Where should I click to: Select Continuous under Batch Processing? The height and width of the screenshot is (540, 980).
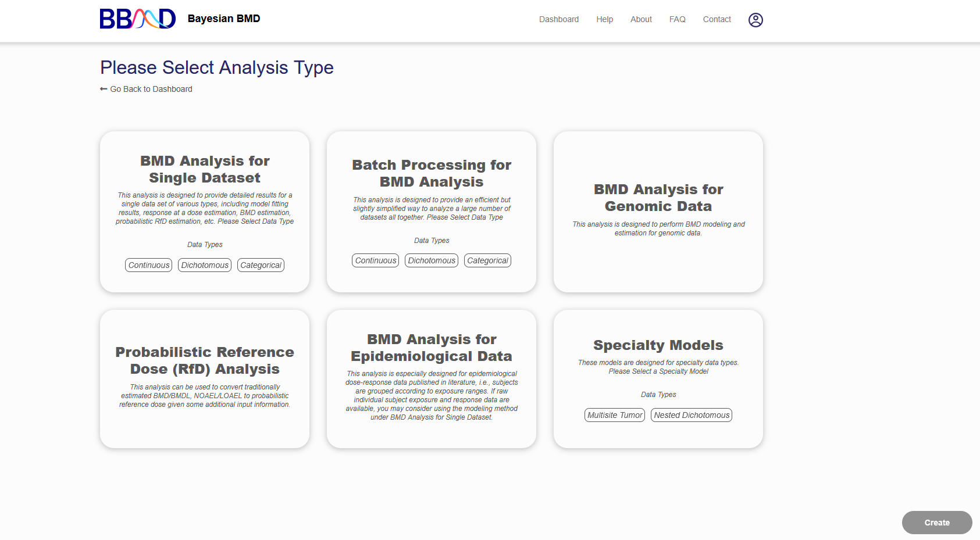pyautogui.click(x=376, y=260)
